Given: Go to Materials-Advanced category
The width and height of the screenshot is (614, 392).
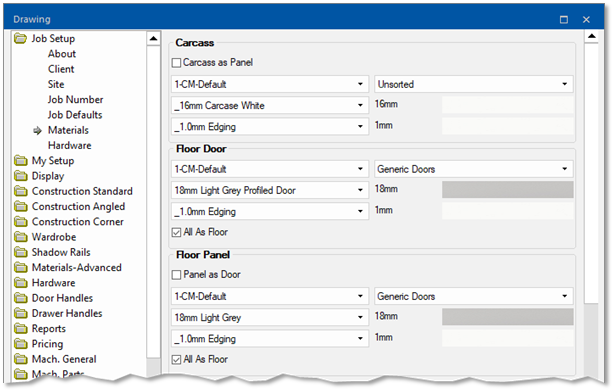Looking at the screenshot, I should pyautogui.click(x=77, y=267).
